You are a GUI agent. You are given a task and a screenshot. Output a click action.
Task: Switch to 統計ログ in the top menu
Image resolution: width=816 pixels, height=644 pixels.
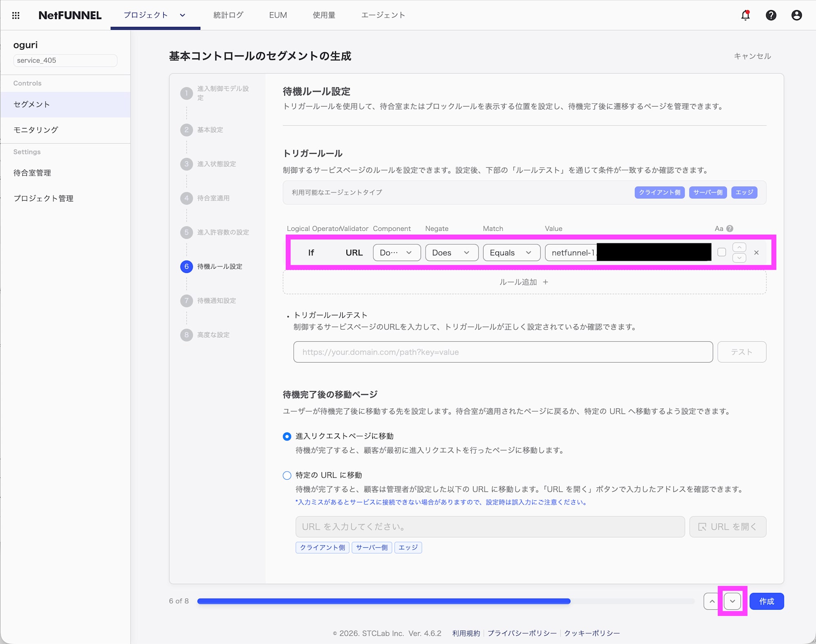[x=228, y=15]
